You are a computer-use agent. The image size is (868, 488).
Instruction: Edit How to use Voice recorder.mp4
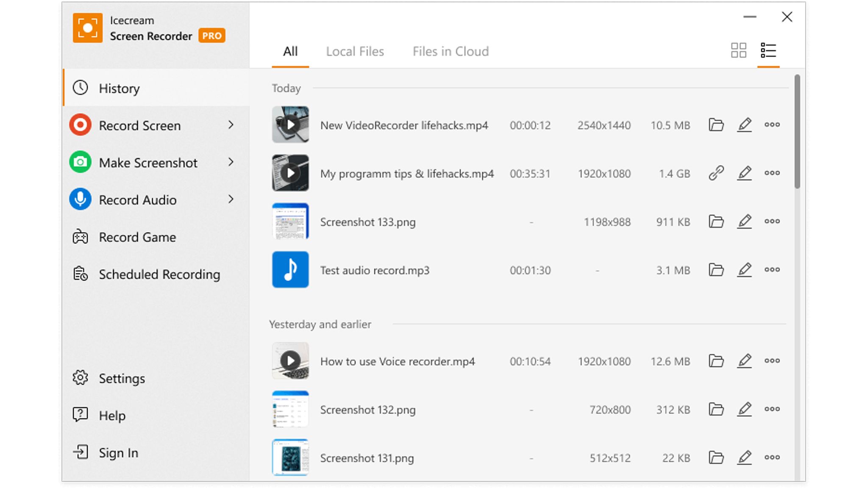coord(744,361)
